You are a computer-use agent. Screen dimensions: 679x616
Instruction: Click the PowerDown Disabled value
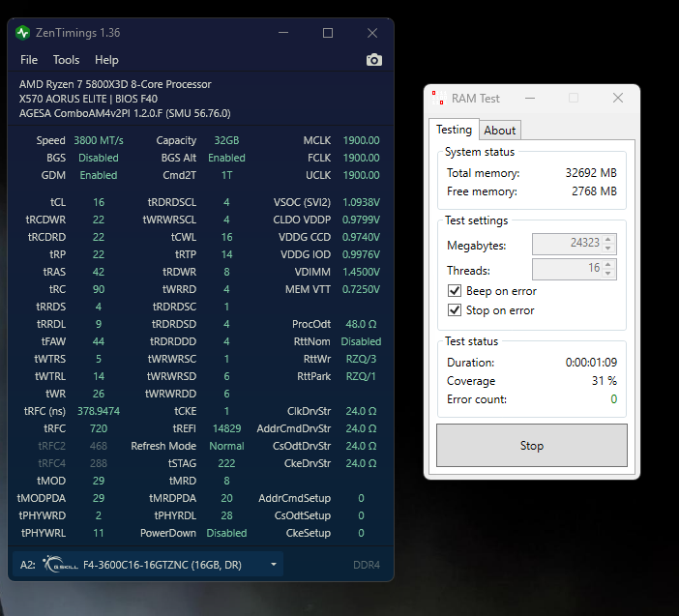(x=226, y=533)
